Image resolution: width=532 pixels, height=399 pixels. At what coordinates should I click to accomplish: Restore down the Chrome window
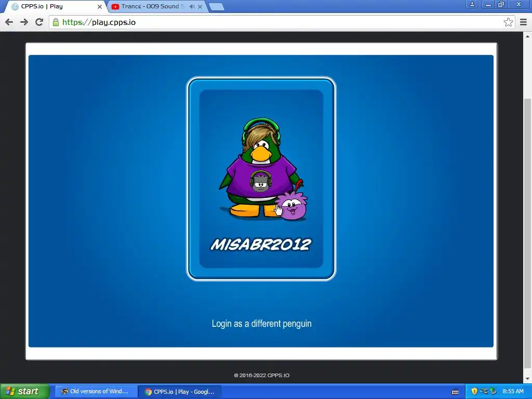click(x=501, y=4)
